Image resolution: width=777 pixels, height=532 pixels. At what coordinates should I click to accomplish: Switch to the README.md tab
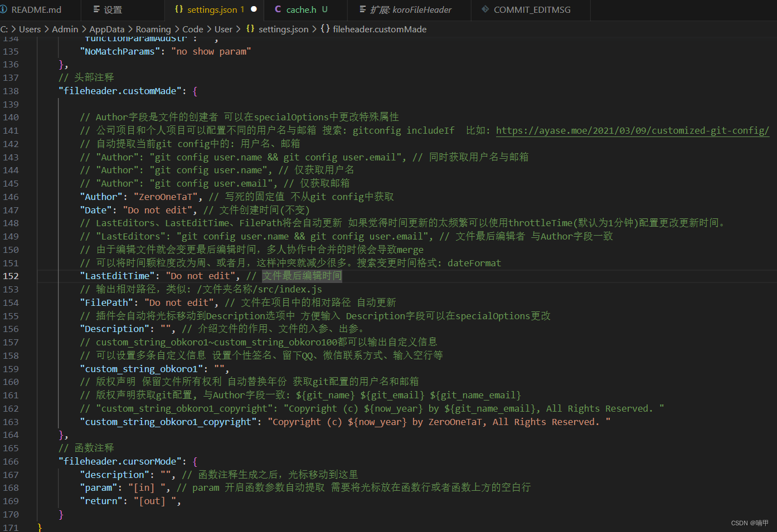(37, 9)
